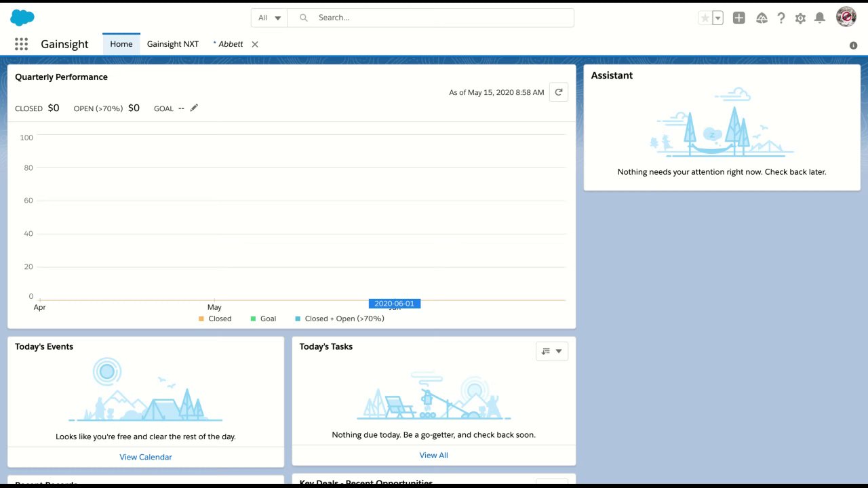This screenshot has width=868, height=488.
Task: Click the Goal legend green swatch
Action: click(x=253, y=319)
